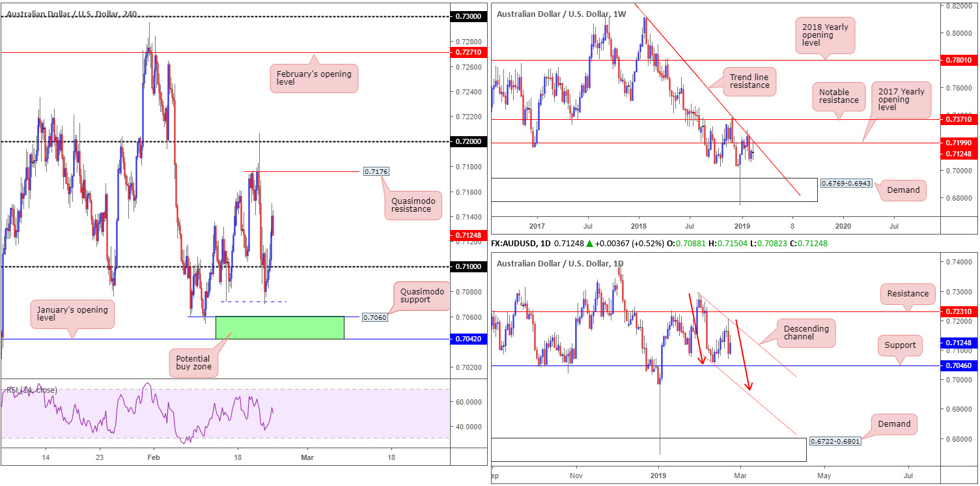Screen dimensions: 980x486
Task: Click the 'Support' callout on daily chart
Action: [x=899, y=346]
